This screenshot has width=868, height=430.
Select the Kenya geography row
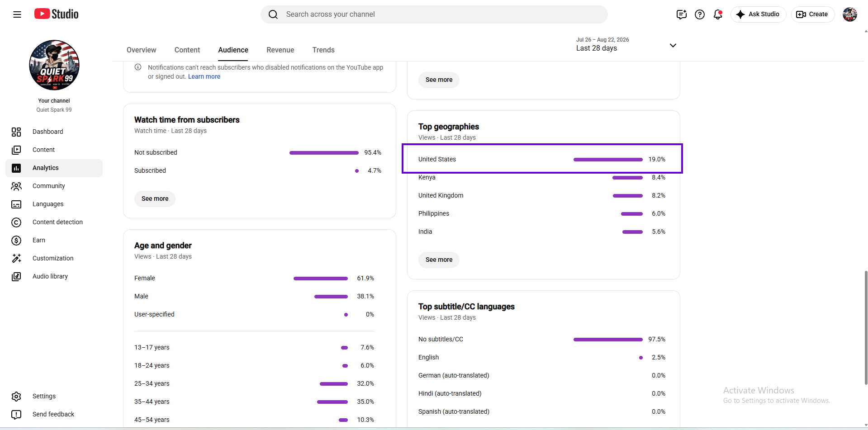(x=542, y=177)
